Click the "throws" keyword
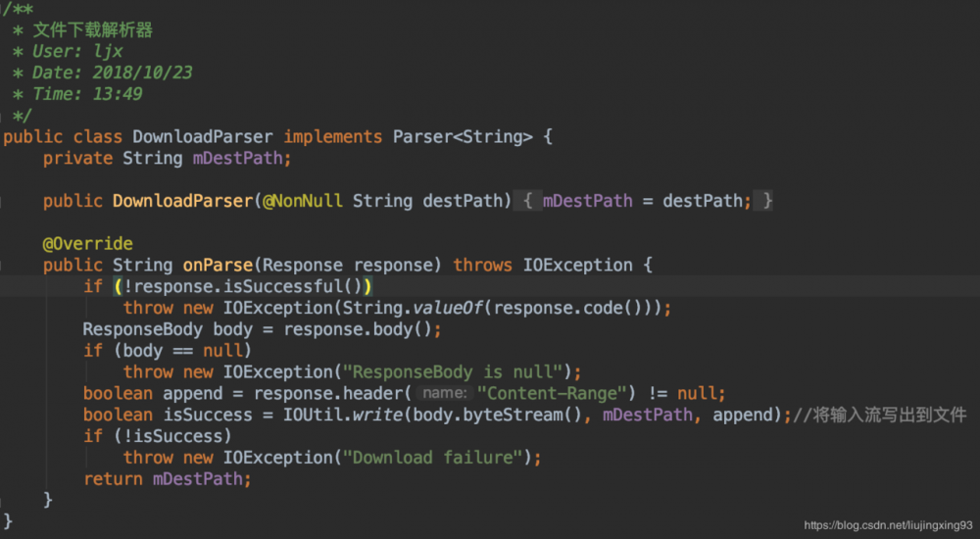 482,266
